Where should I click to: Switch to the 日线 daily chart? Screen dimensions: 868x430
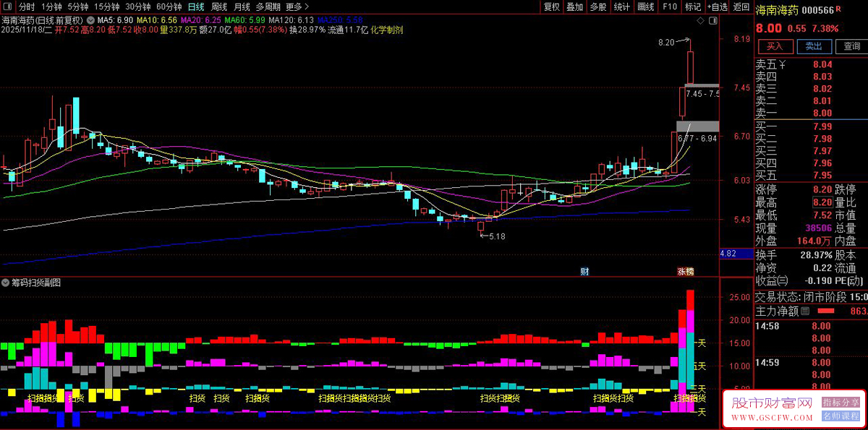coord(196,7)
